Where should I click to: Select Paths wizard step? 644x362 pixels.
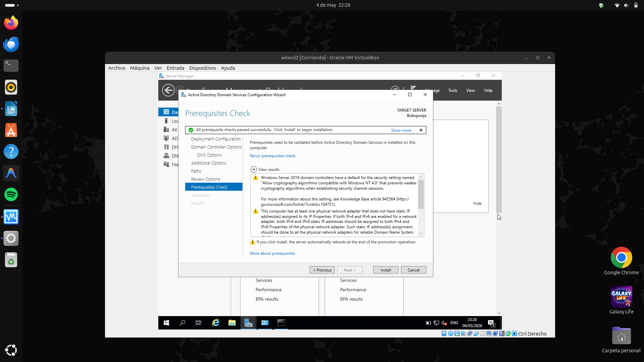[196, 171]
